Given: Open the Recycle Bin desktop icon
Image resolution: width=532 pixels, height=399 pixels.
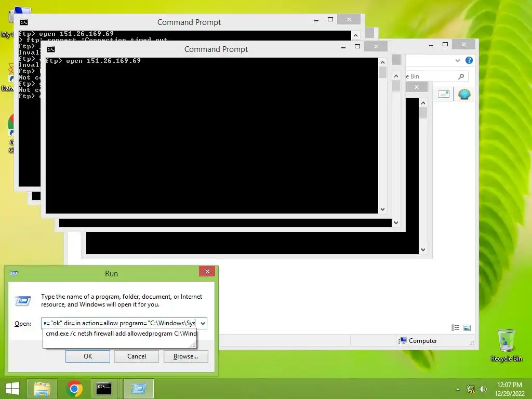Looking at the screenshot, I should point(506,345).
